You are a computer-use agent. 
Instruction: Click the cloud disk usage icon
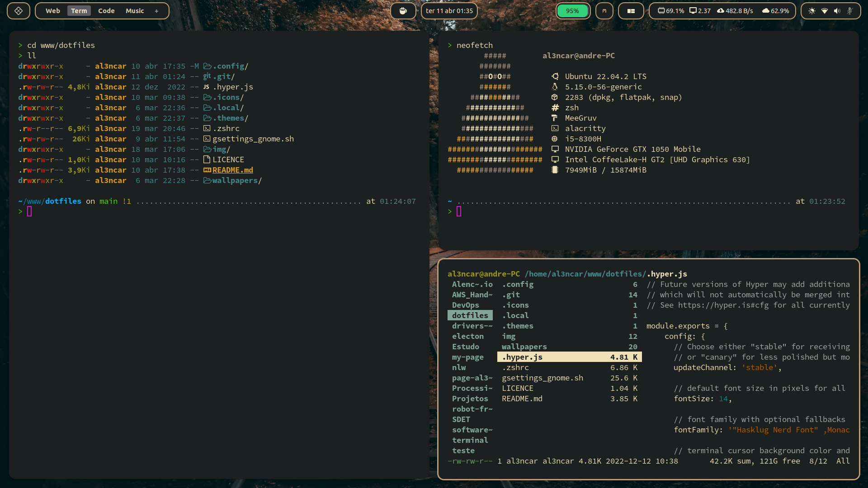pos(766,11)
